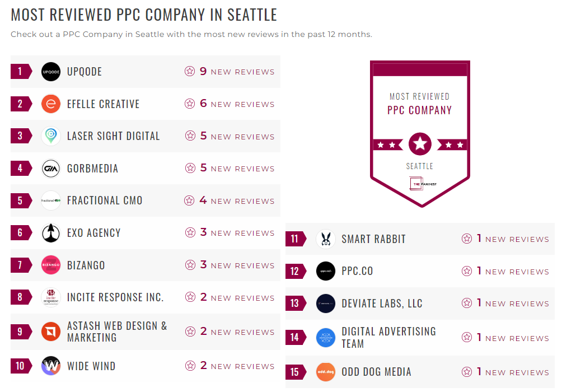Viewport: 562px width, 392px height.
Task: Click the PPC.CO black circle logo
Action: click(326, 271)
